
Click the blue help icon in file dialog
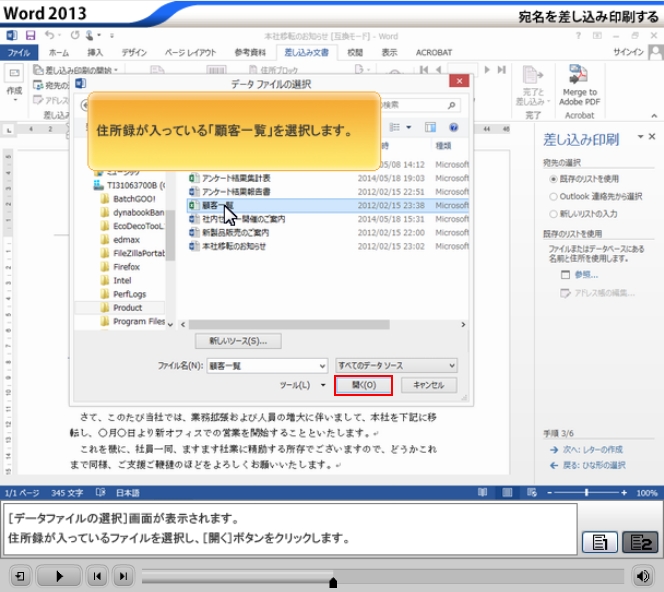point(454,127)
